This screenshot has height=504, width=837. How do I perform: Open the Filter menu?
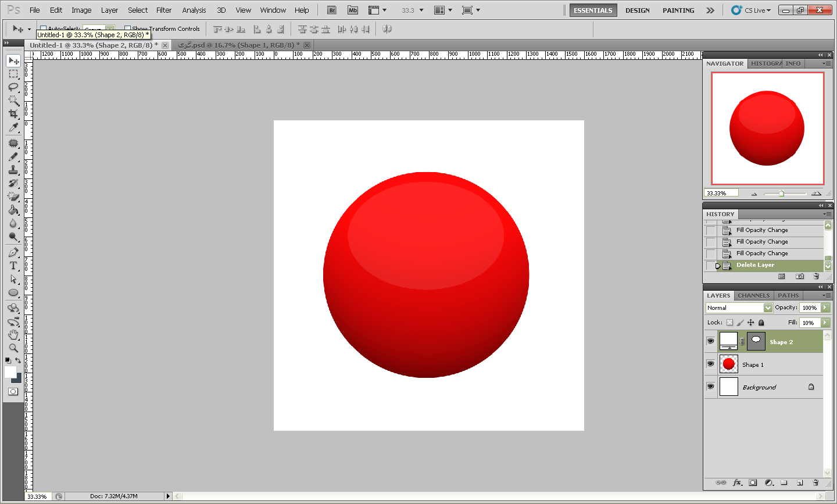[163, 10]
